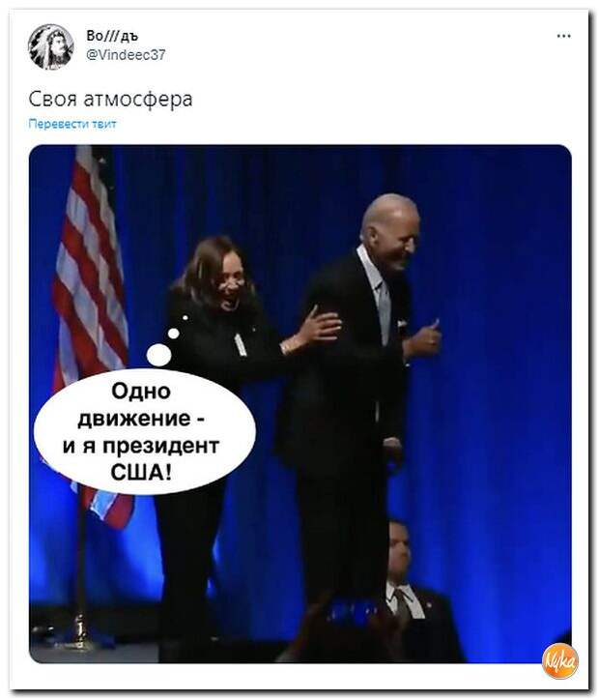599x700 pixels.
Task: Click the flagpole base on the stage
Action: click(80, 636)
